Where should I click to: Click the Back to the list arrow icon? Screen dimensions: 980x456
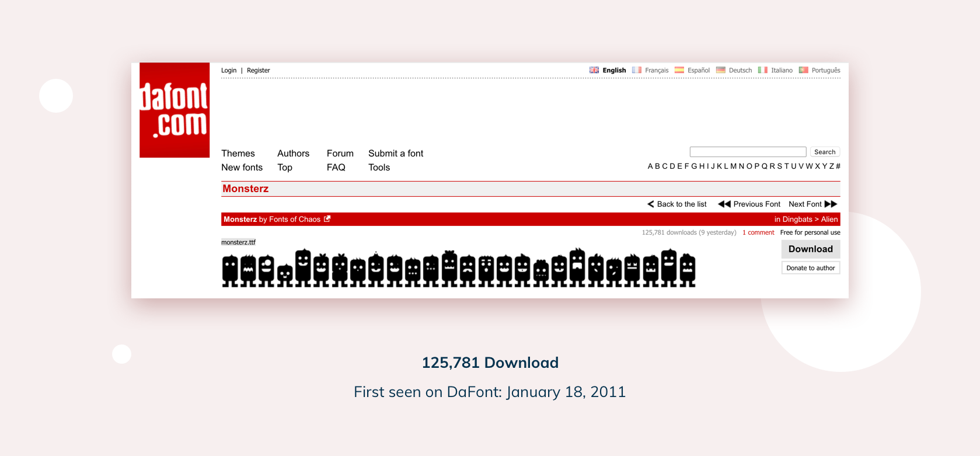point(651,204)
